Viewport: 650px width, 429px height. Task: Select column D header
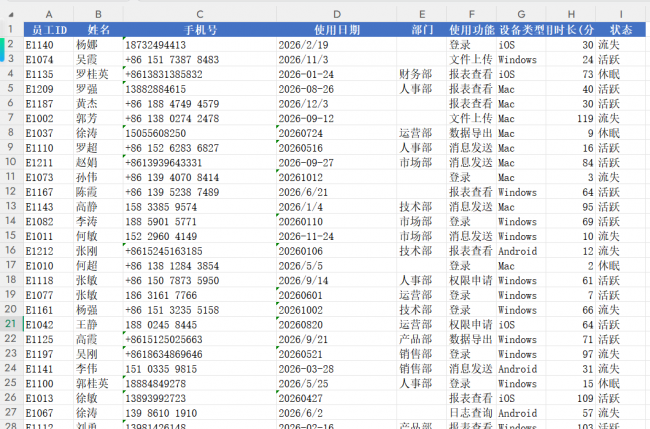pos(337,15)
